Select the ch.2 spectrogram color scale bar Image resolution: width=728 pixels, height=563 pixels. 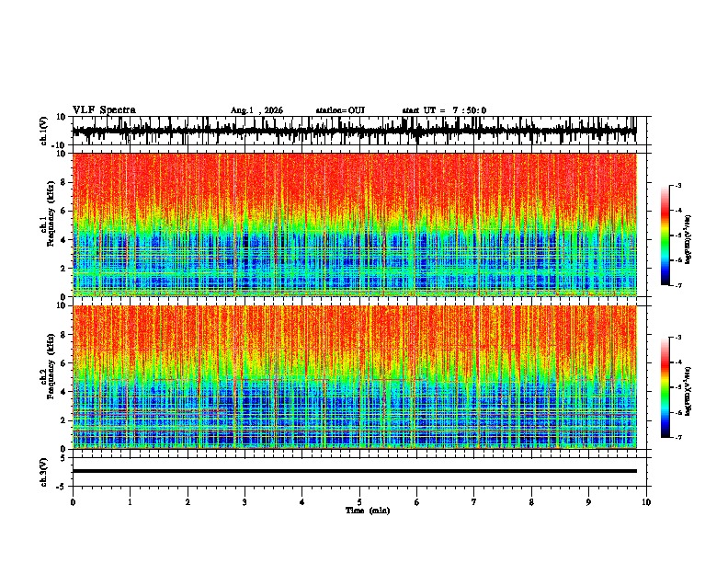pyautogui.click(x=665, y=387)
